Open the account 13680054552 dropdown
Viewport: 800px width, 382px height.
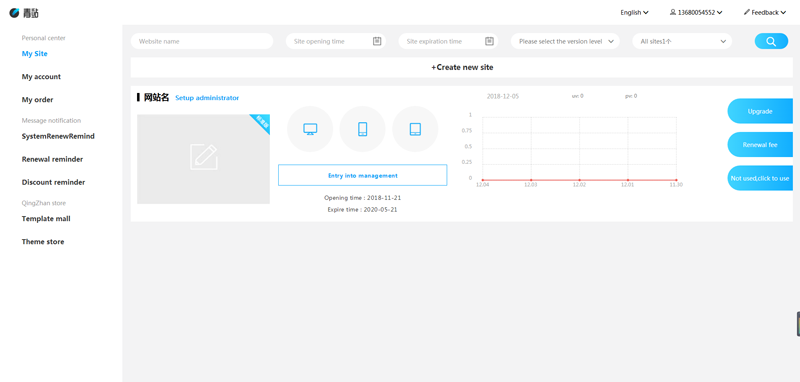[696, 13]
